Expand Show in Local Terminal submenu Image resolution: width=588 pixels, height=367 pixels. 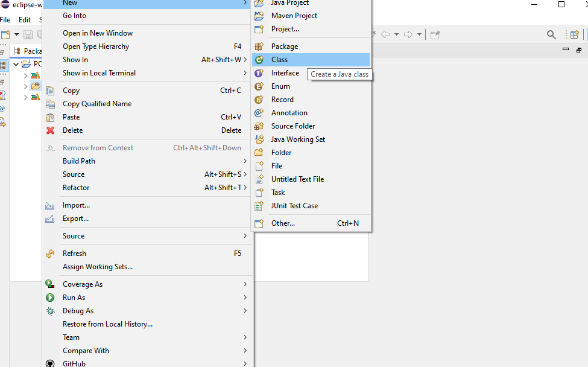245,73
